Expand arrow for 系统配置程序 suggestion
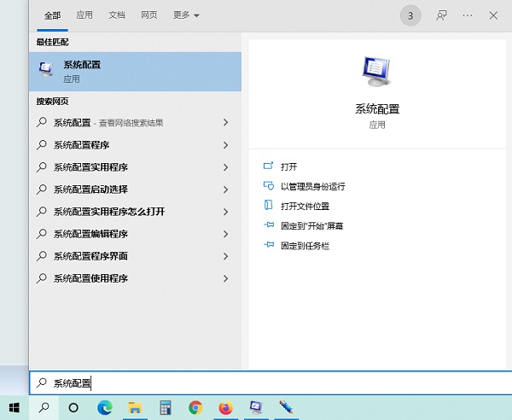This screenshot has height=420, width=512. 225,145
